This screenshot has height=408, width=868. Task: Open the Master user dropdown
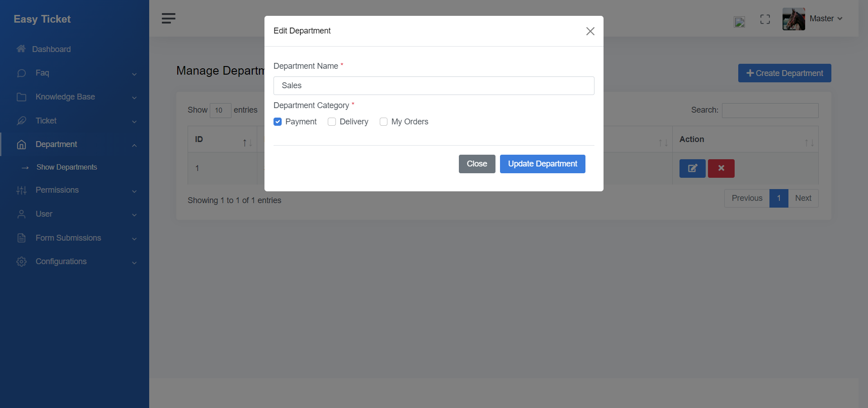pos(826,19)
